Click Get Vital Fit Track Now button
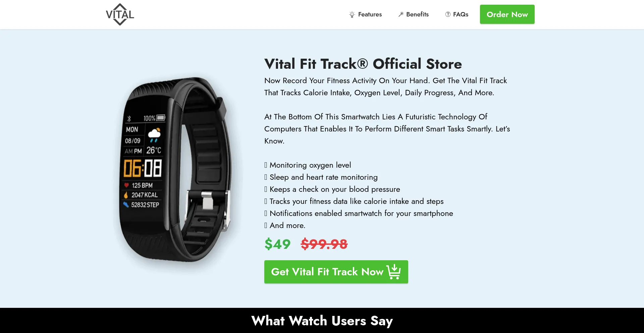This screenshot has height=333, width=644. click(336, 272)
